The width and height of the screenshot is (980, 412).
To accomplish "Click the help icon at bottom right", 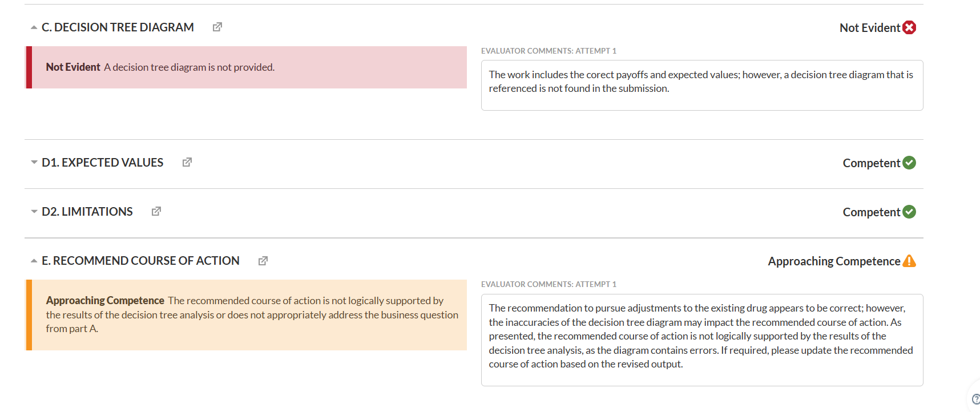I will 975,399.
